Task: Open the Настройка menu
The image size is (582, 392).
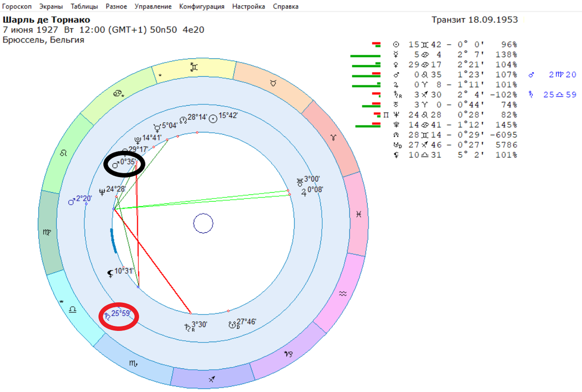Action: [248, 7]
